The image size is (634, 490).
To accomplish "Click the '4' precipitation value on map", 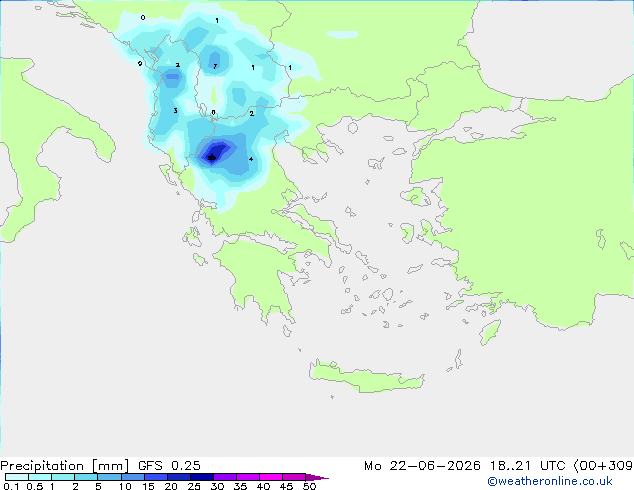I will point(251,159).
